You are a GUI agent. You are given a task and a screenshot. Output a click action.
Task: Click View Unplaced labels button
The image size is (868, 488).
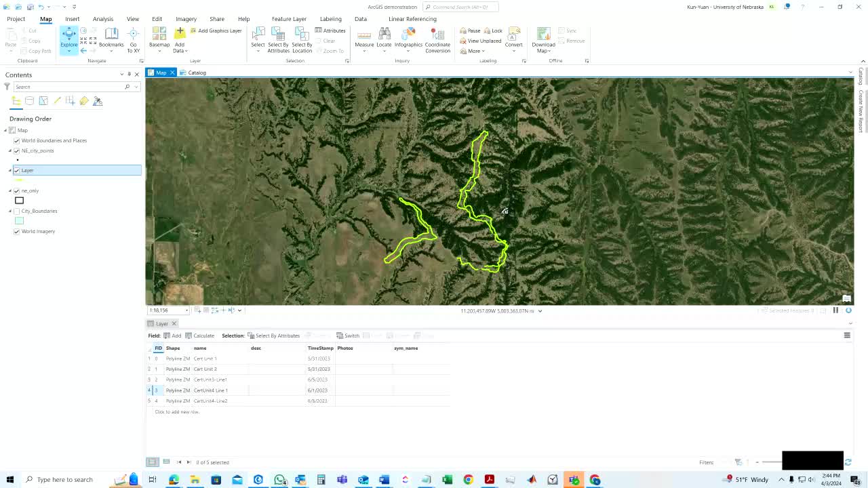[x=480, y=41]
